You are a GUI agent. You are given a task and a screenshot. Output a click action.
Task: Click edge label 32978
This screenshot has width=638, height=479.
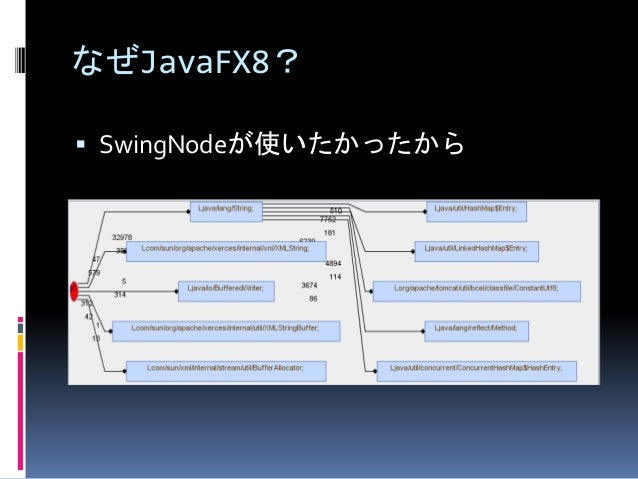click(x=122, y=237)
